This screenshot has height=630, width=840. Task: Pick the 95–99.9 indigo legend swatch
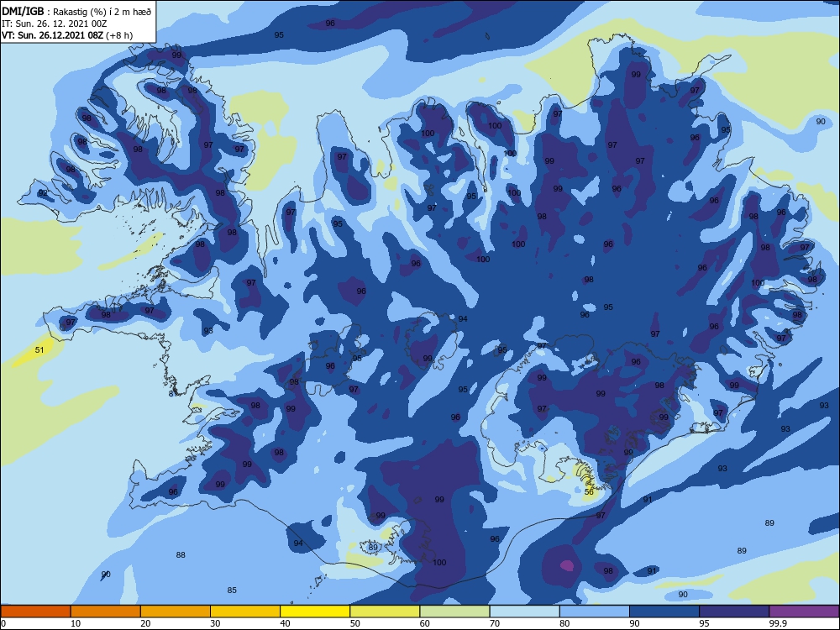coord(734,612)
